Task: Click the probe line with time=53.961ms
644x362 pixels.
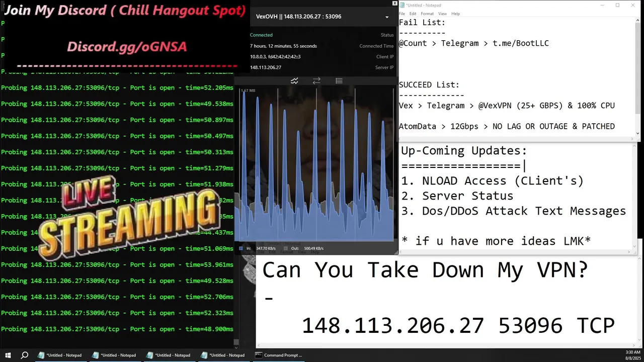Action: [x=117, y=265]
